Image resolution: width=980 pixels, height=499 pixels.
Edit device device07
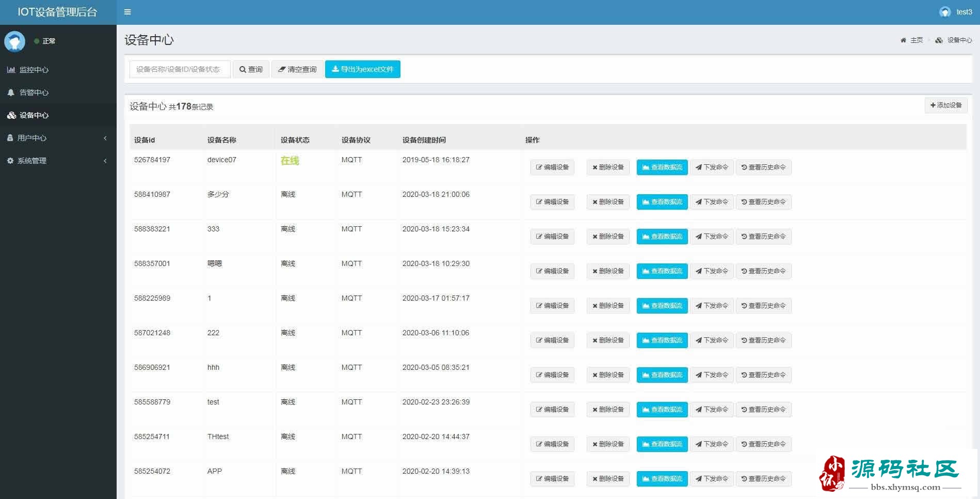coord(552,167)
